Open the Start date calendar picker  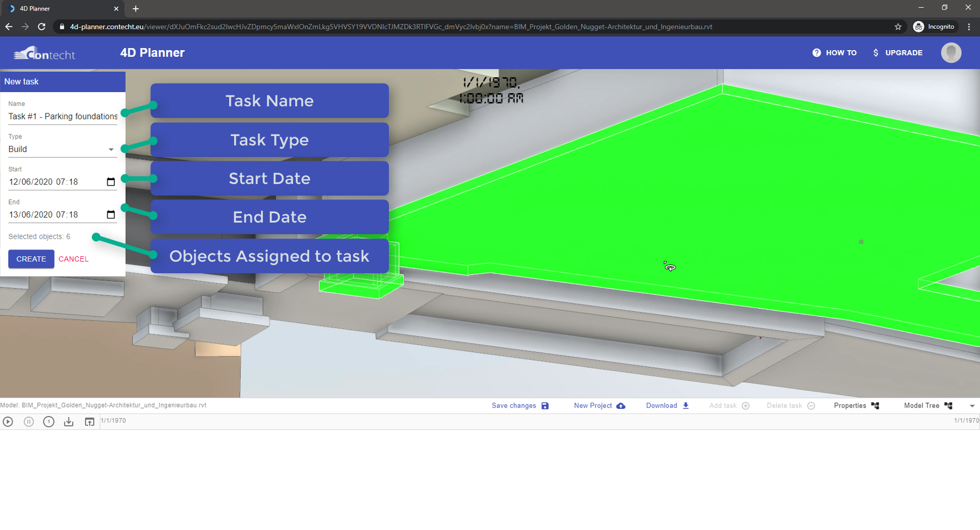pos(111,182)
